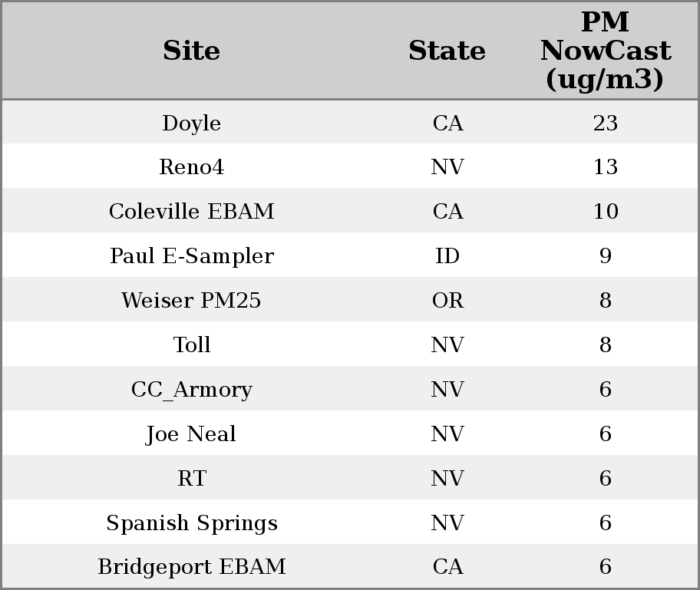Screen dimensions: 700x590
Task: Click Coleville EBAM's PM value 10
Action: 605,212
